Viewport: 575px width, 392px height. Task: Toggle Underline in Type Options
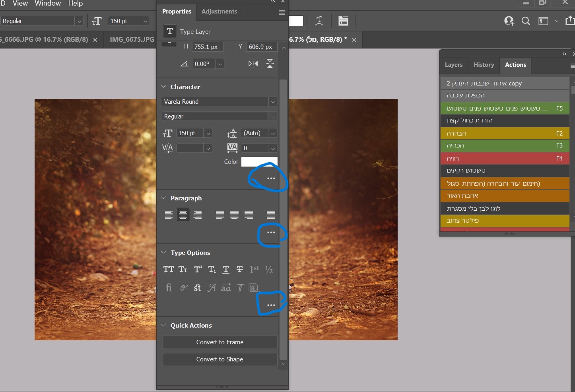tap(225, 270)
